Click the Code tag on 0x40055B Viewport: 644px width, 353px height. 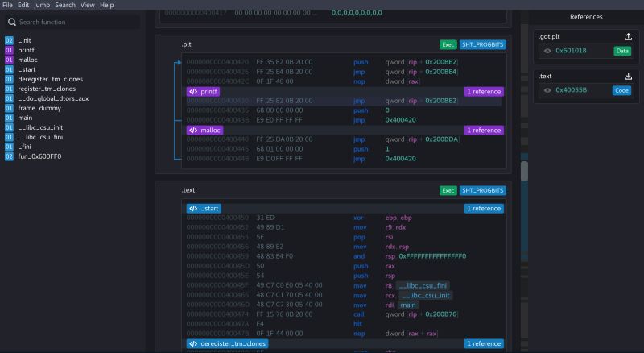click(x=621, y=90)
